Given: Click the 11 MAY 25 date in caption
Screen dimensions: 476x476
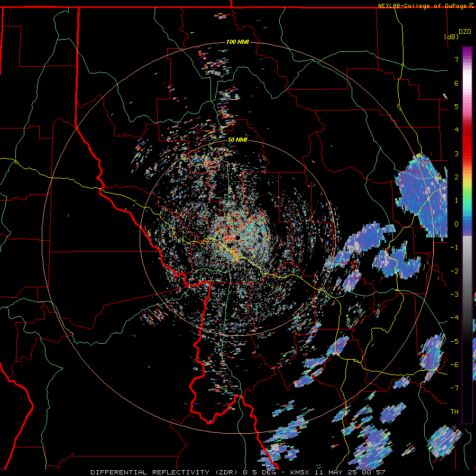Looking at the screenshot, I should [x=336, y=472].
